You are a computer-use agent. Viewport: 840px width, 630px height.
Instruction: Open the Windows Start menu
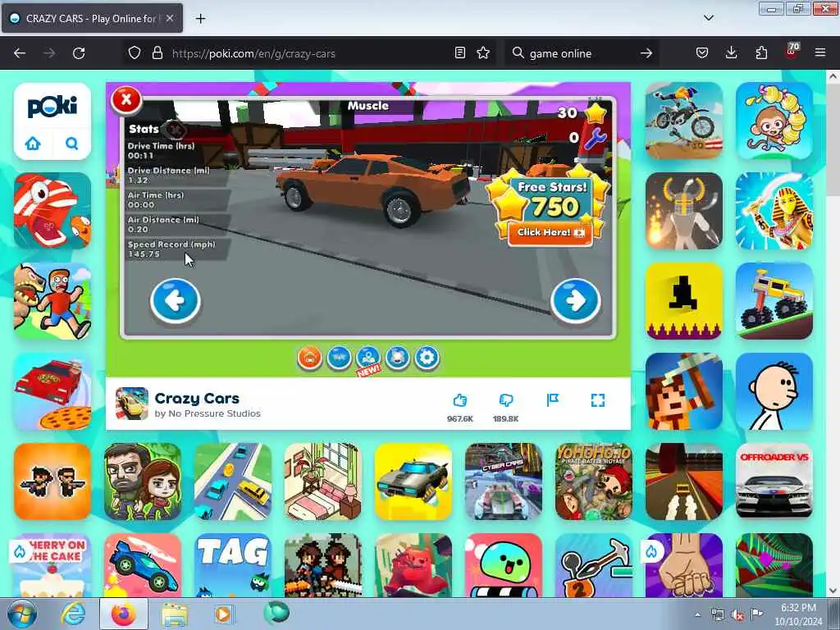pyautogui.click(x=23, y=614)
